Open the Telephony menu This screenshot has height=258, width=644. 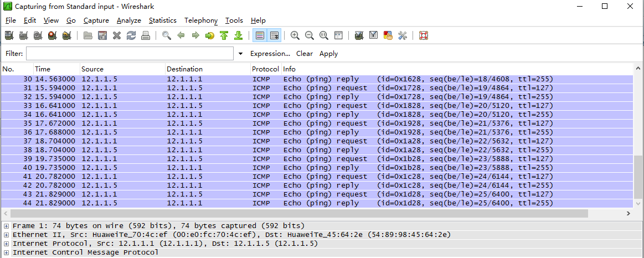pos(201,20)
